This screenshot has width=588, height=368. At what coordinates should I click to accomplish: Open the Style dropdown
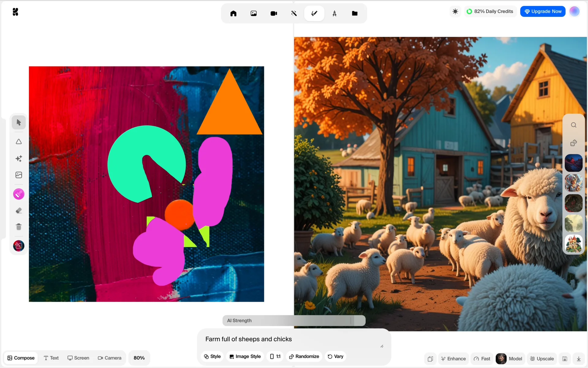tap(212, 356)
